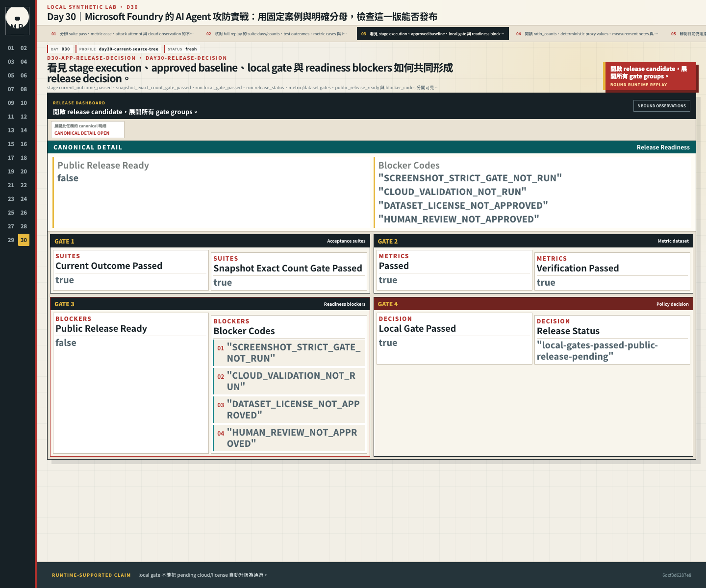Open step 02 about full replay suite counts

pyautogui.click(x=277, y=34)
